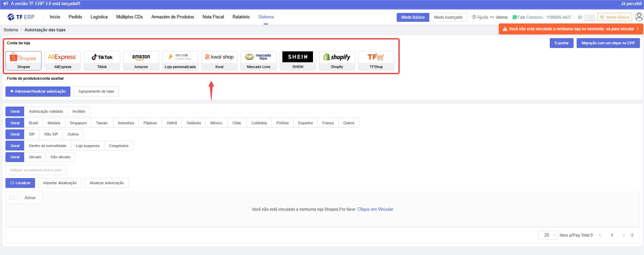The height and width of the screenshot is (255, 644).
Task: Open Armazém de Produtos menu
Action: (x=172, y=17)
